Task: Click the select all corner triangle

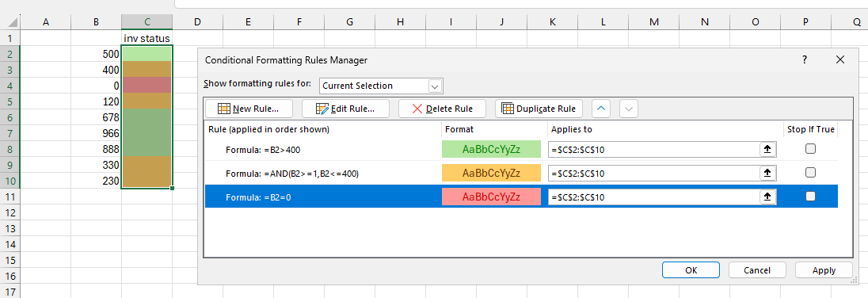Action: pos(13,23)
